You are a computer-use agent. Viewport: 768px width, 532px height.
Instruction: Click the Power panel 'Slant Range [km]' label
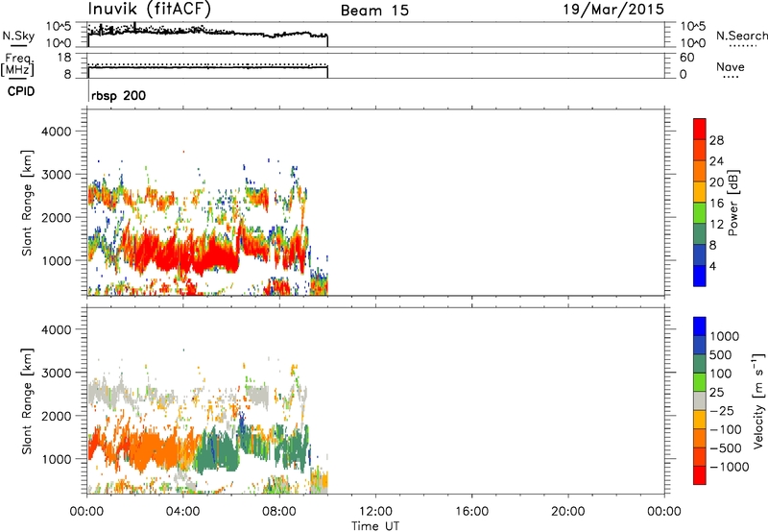(27, 203)
